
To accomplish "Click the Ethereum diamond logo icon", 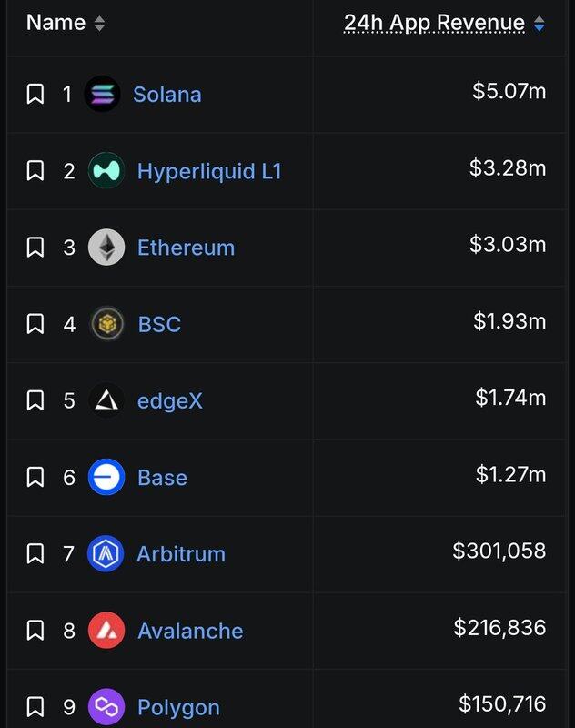I will coord(106,248).
